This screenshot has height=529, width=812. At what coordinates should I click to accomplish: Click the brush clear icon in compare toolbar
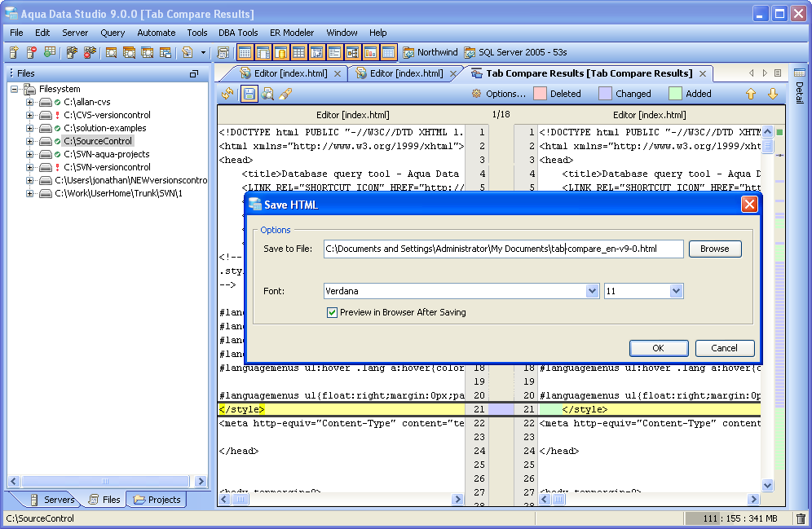(285, 94)
